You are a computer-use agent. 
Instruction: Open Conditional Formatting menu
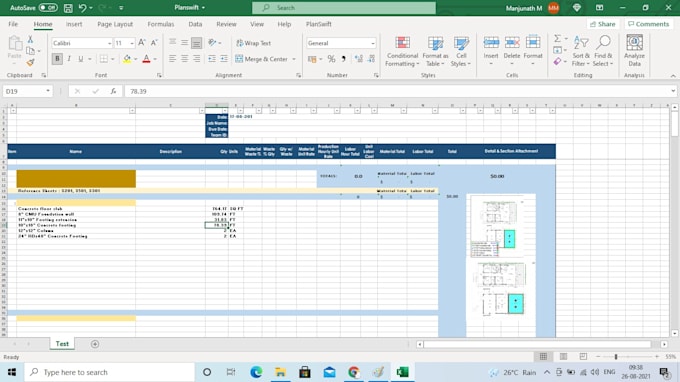click(x=402, y=51)
